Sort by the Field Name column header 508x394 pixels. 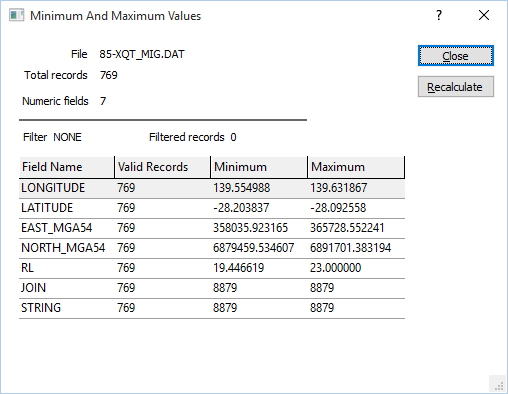tap(67, 167)
